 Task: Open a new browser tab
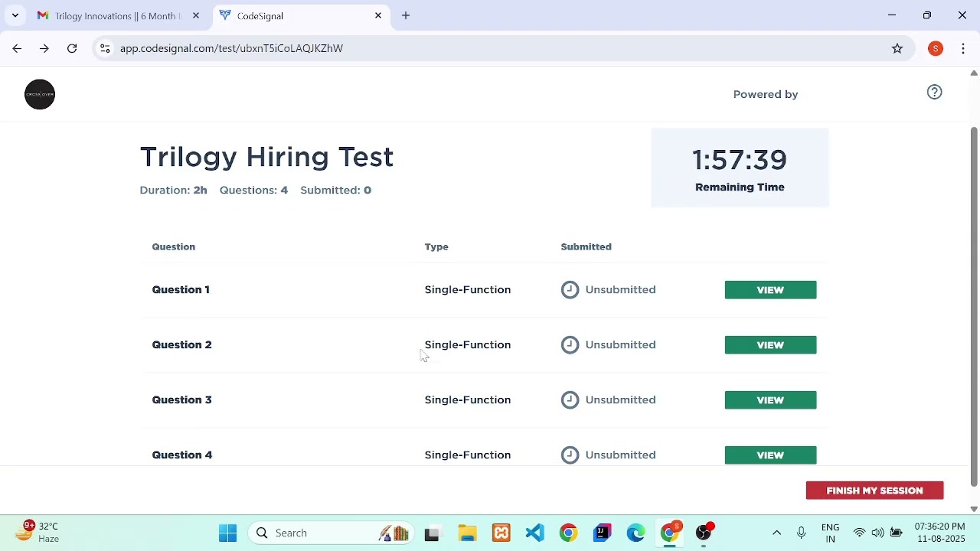point(406,15)
